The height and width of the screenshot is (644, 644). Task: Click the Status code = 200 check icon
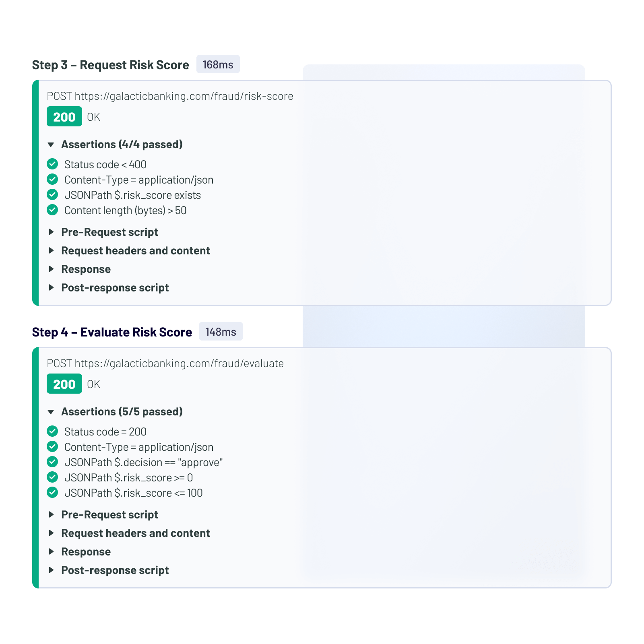(x=52, y=431)
